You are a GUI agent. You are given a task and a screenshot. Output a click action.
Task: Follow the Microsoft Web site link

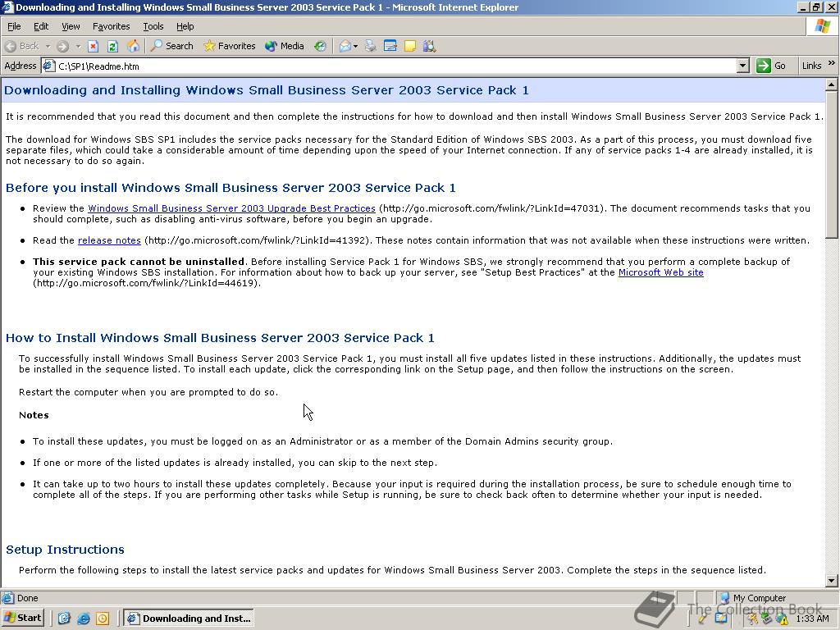pos(660,272)
